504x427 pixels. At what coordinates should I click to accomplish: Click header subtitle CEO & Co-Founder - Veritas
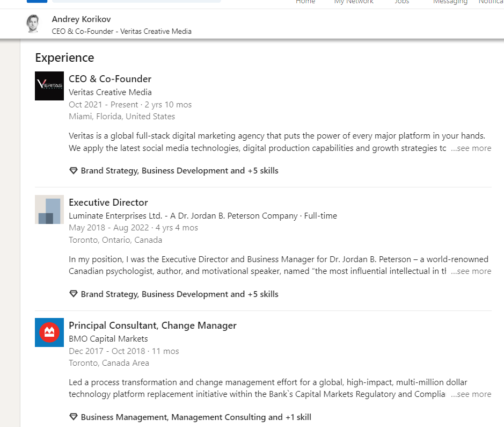coord(122,32)
